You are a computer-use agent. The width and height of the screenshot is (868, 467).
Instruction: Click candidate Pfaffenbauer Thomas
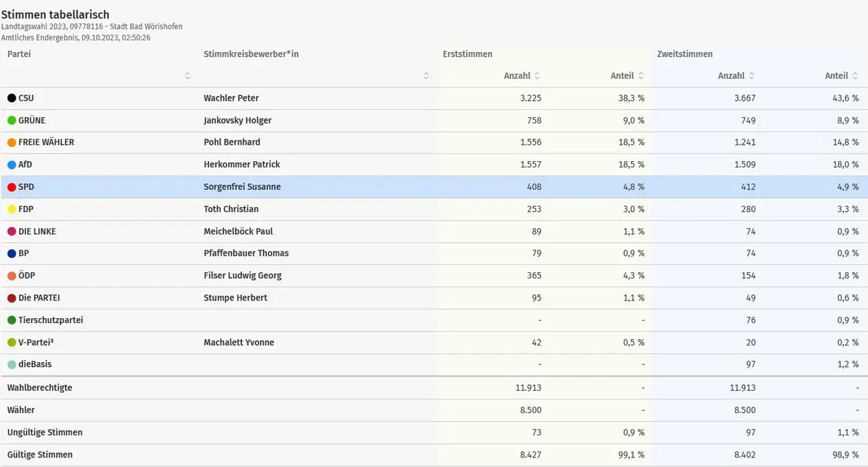[246, 254]
